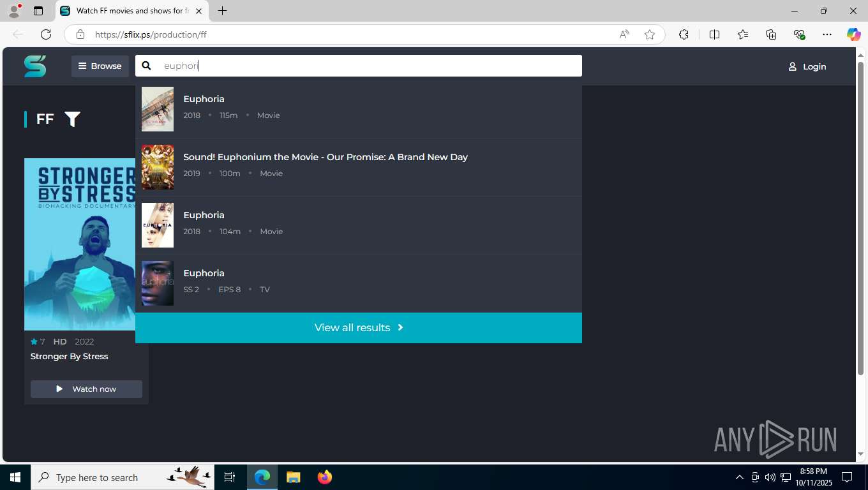Close the Watch FF movies tab
Image resolution: width=868 pixels, height=490 pixels.
[x=198, y=11]
